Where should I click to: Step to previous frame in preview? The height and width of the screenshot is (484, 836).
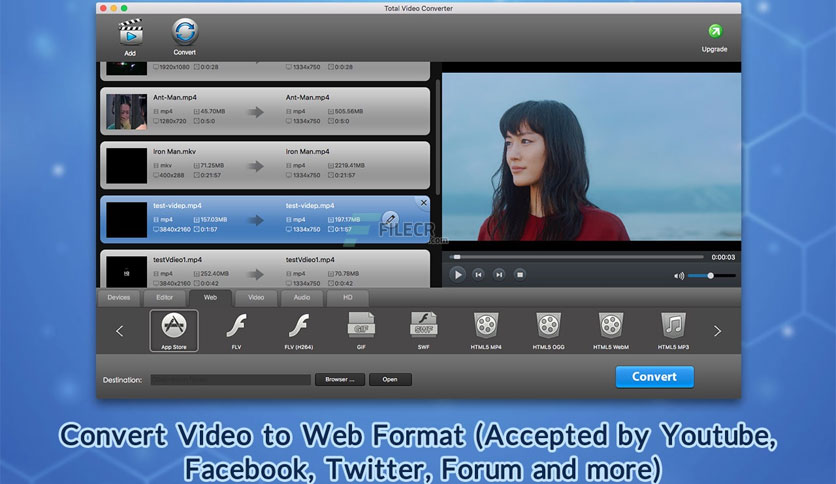coord(478,275)
